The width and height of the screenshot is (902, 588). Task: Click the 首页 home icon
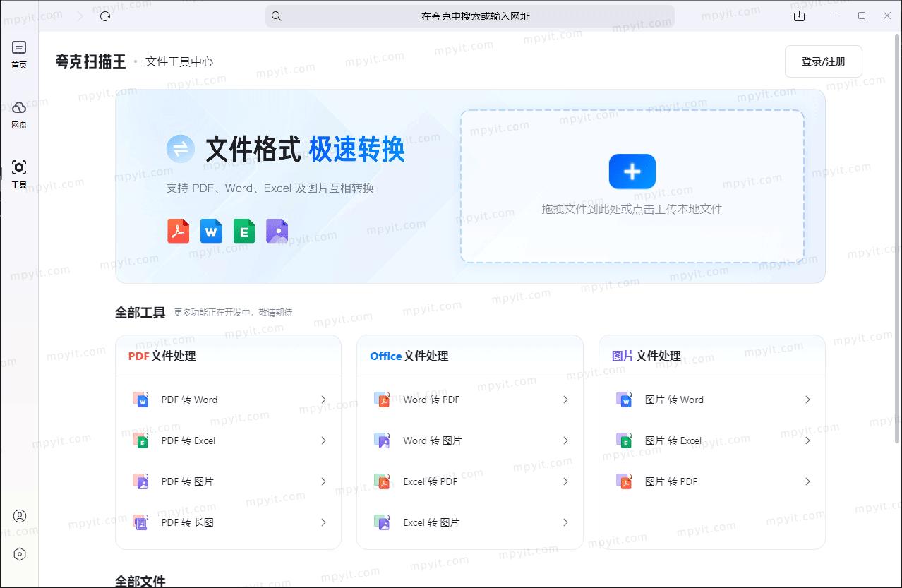[19, 47]
